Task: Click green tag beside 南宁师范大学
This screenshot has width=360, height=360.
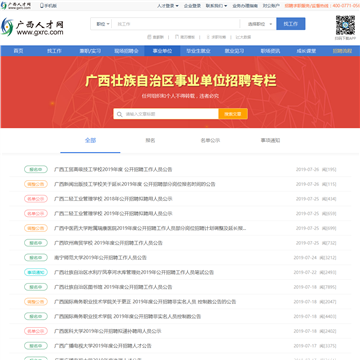Action: [36, 258]
